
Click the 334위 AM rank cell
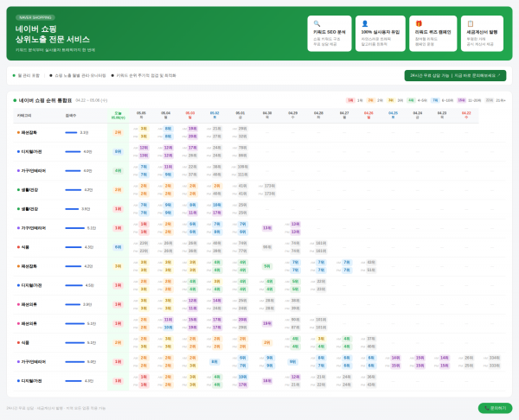point(495,358)
